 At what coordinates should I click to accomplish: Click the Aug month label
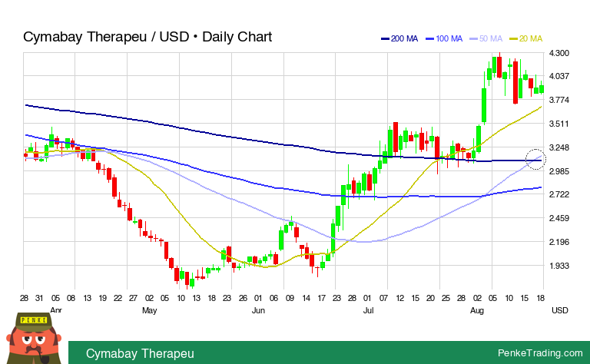pyautogui.click(x=477, y=310)
